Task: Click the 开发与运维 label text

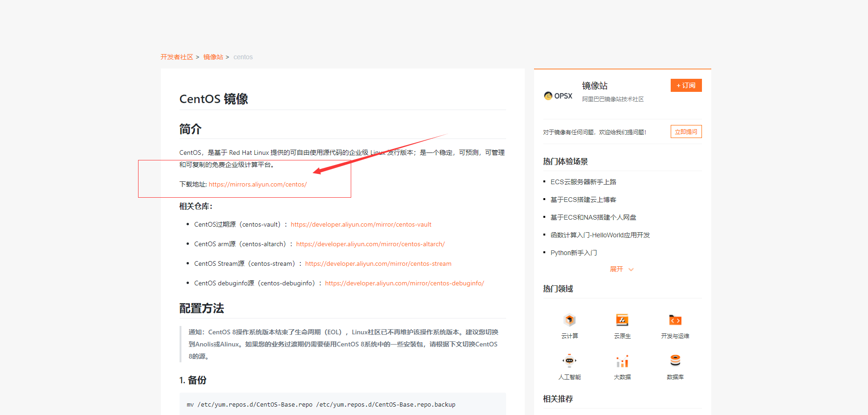Action: pyautogui.click(x=675, y=336)
